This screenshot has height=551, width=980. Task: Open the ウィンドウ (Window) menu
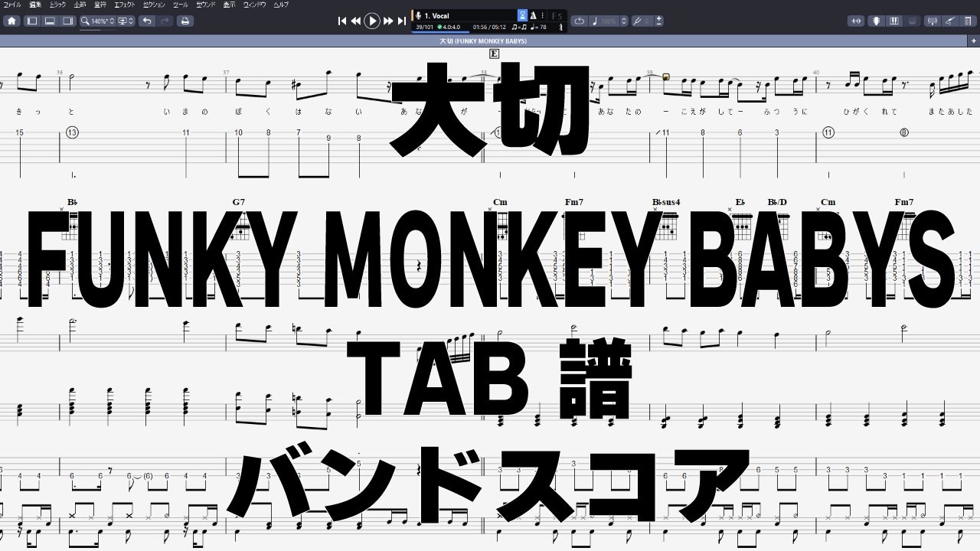point(254,5)
